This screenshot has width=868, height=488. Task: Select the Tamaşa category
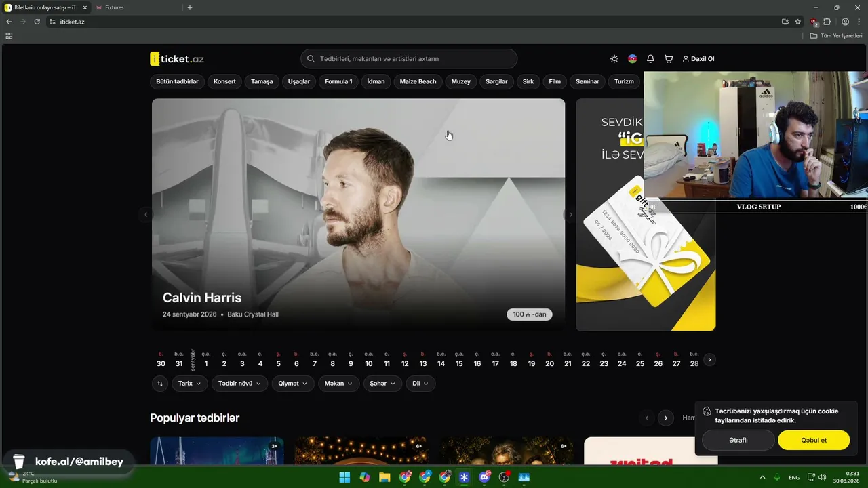[x=262, y=81]
